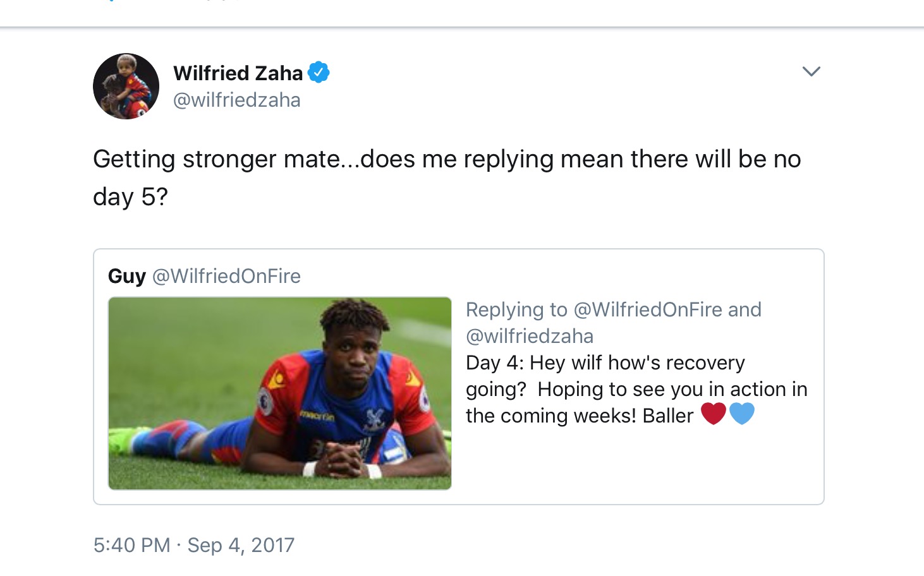The width and height of the screenshot is (924, 576).
Task: Click quoted tweet author name Guy
Action: click(126, 276)
